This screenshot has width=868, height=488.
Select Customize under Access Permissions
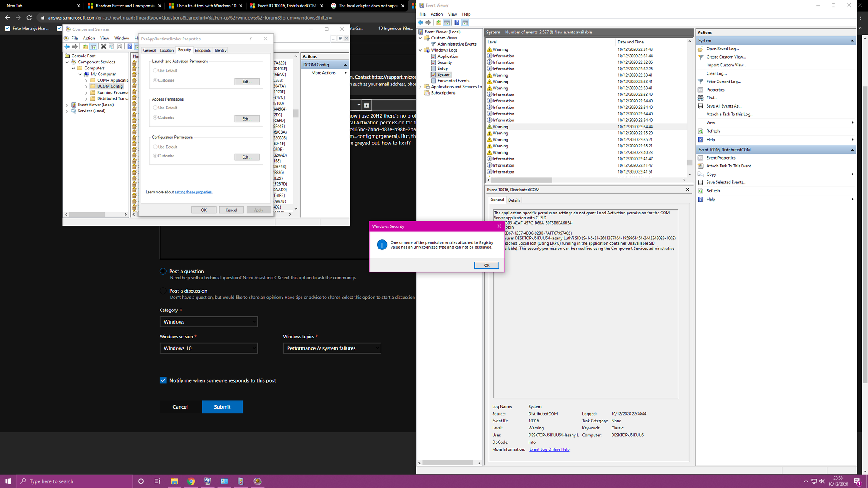155,118
